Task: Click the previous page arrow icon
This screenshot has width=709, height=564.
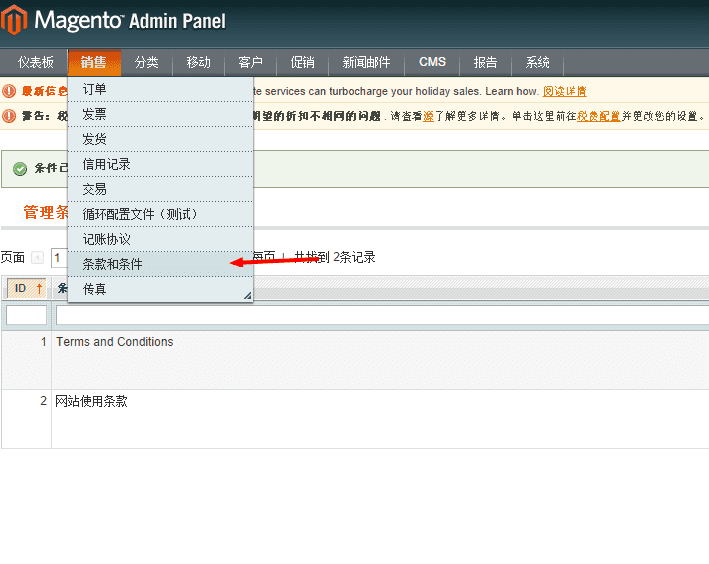Action: (38, 258)
